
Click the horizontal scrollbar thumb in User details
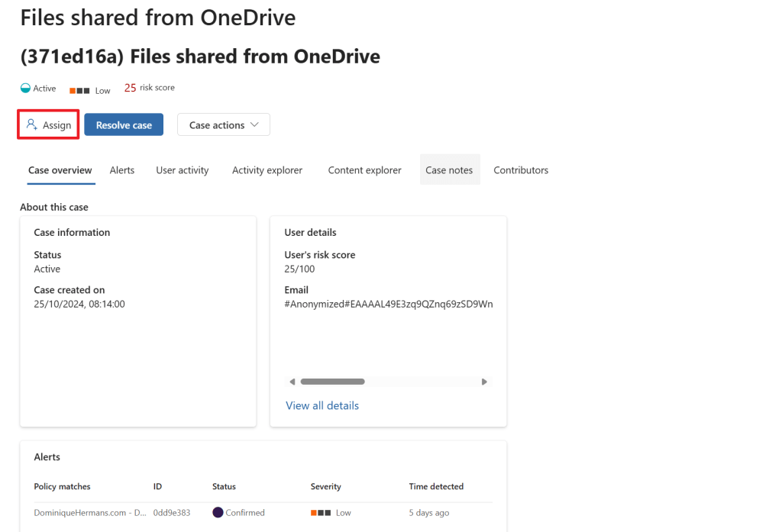(332, 382)
